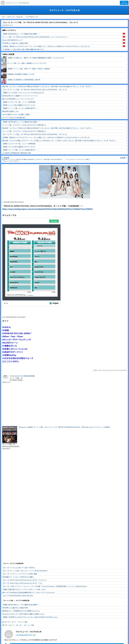The width and height of the screenshot is (129, 644).
Task: Open headline Berryz工房で誰が好きだった？
Action: (x=13, y=40)
